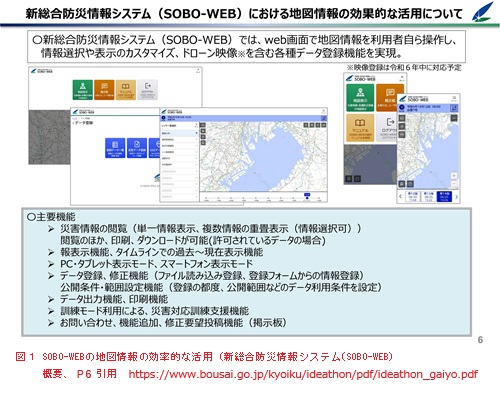Click the top-left map tool button on desktop map

(203, 125)
